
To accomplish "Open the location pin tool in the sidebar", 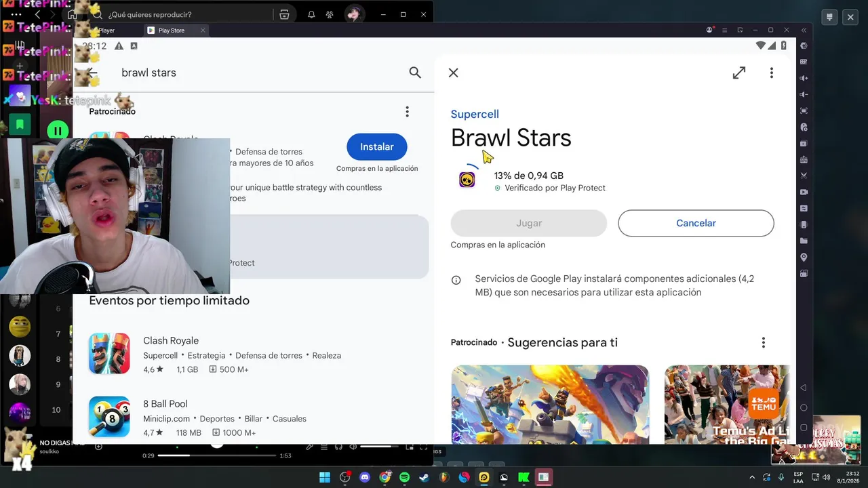I will tap(804, 257).
